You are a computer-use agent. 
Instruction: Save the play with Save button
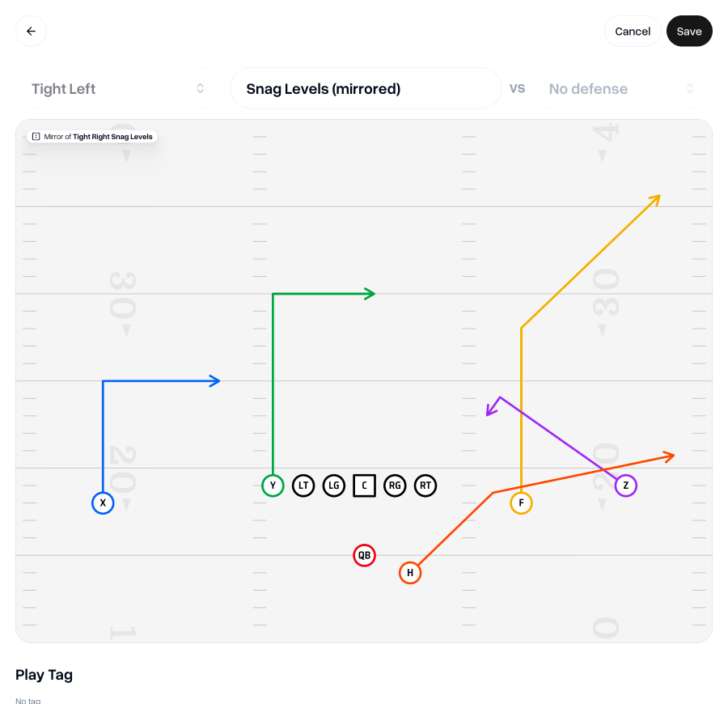689,32
